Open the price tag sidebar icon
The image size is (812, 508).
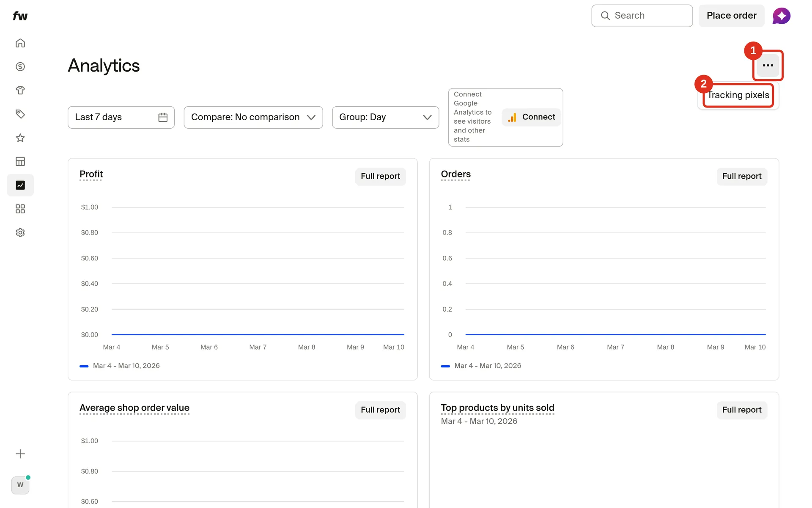tap(20, 114)
